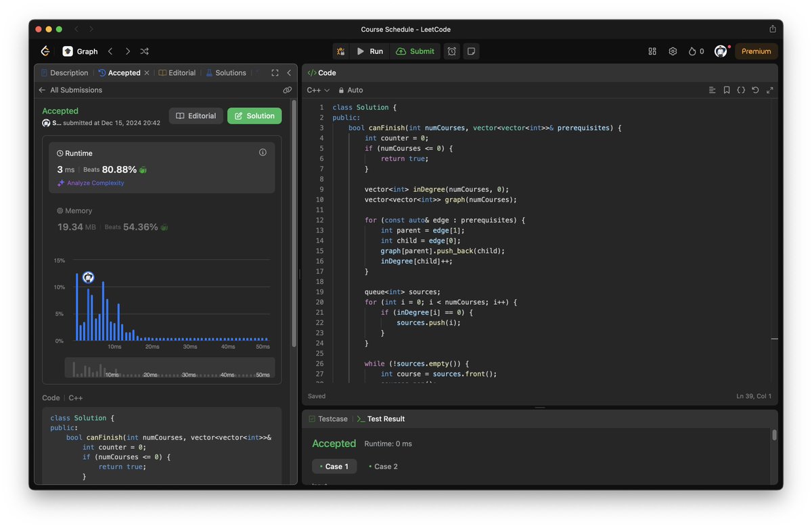Open the user profile avatar
The height and width of the screenshot is (528, 812).
[721, 51]
